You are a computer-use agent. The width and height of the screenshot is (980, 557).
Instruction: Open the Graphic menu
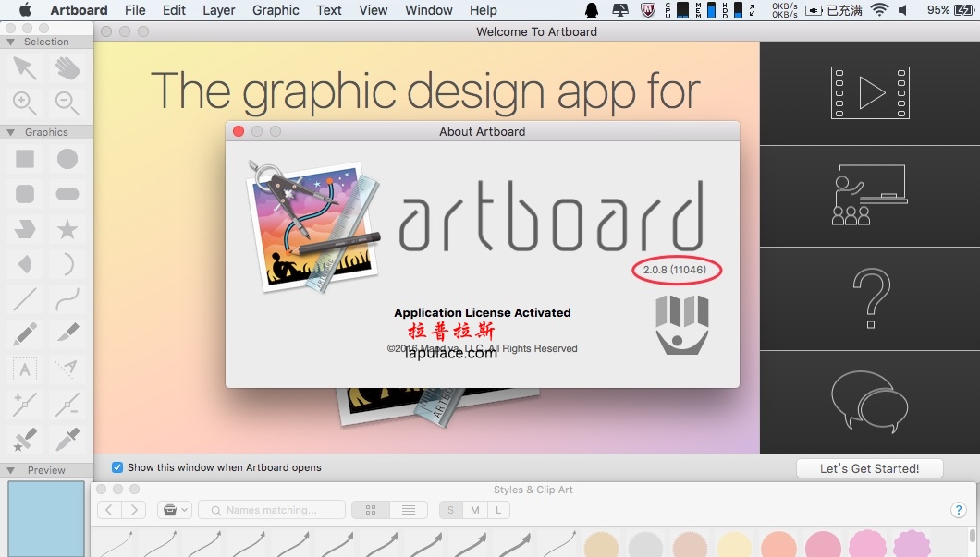point(276,10)
